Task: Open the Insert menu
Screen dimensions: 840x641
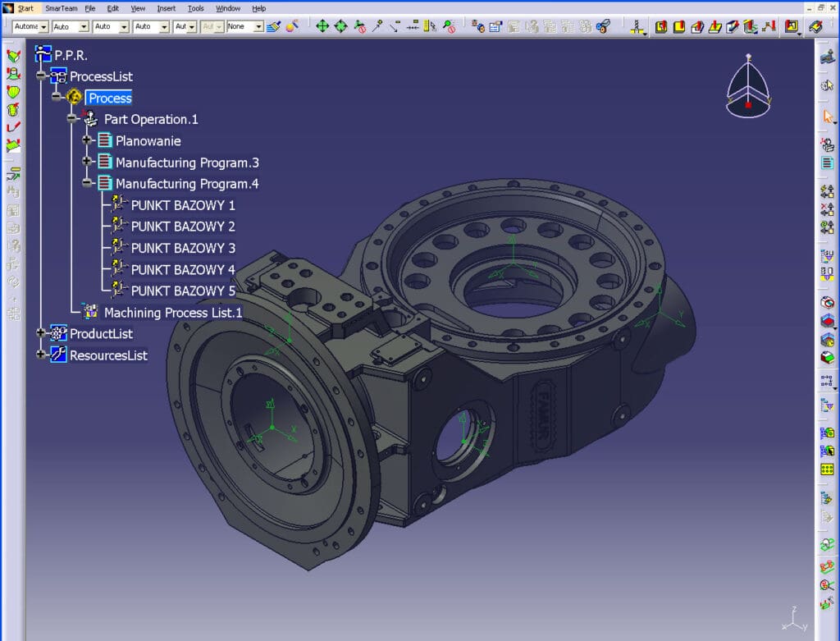Action: tap(166, 8)
